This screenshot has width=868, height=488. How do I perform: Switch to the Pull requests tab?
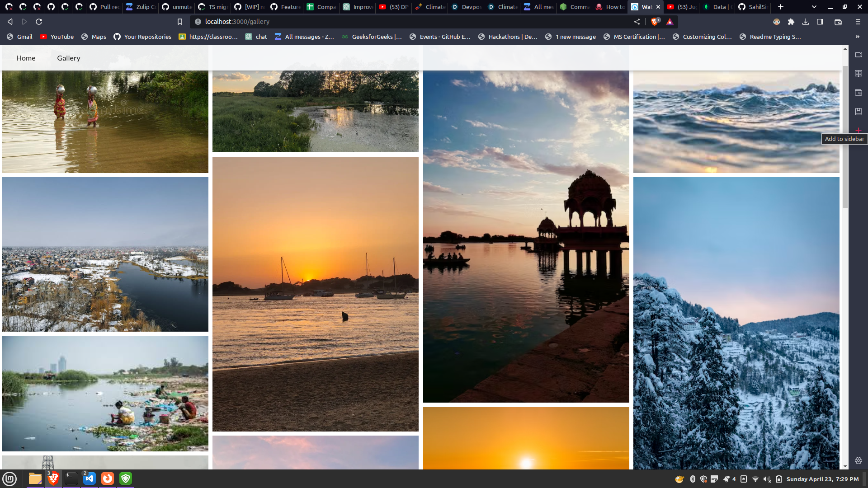click(105, 7)
